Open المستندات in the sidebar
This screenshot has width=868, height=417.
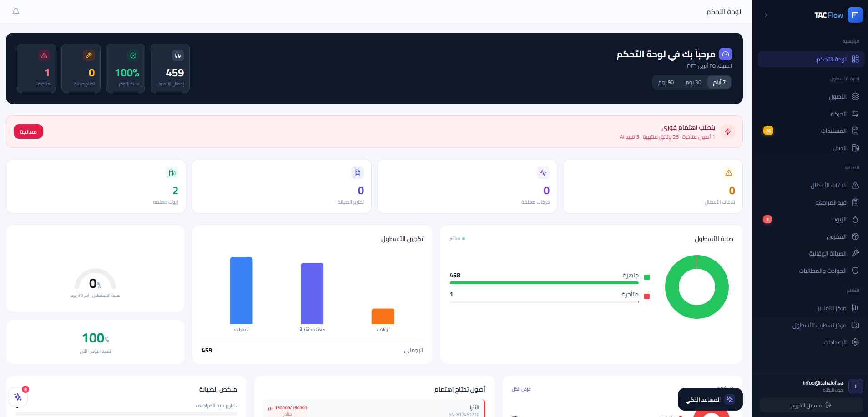click(x=833, y=131)
